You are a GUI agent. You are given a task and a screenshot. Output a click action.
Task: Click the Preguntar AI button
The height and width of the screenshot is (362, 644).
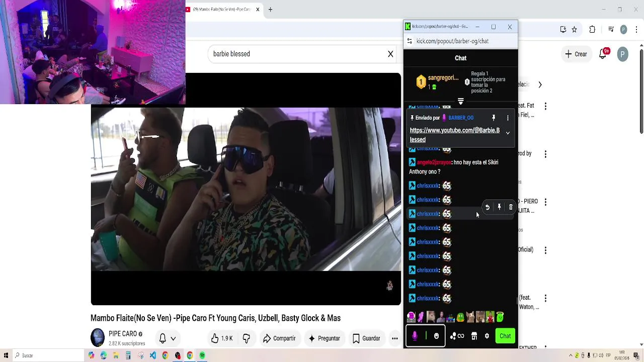[324, 338]
